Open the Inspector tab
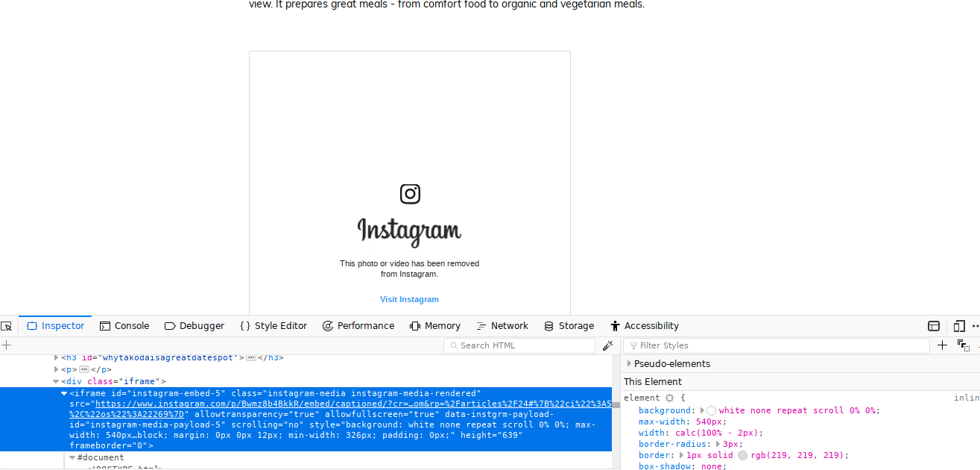This screenshot has height=470, width=980. pyautogui.click(x=55, y=326)
